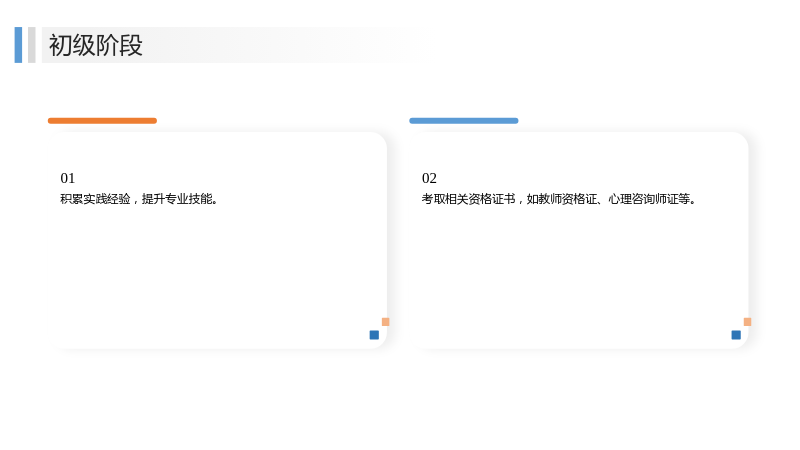Click the blue horizontal bar above card 02

pos(464,121)
